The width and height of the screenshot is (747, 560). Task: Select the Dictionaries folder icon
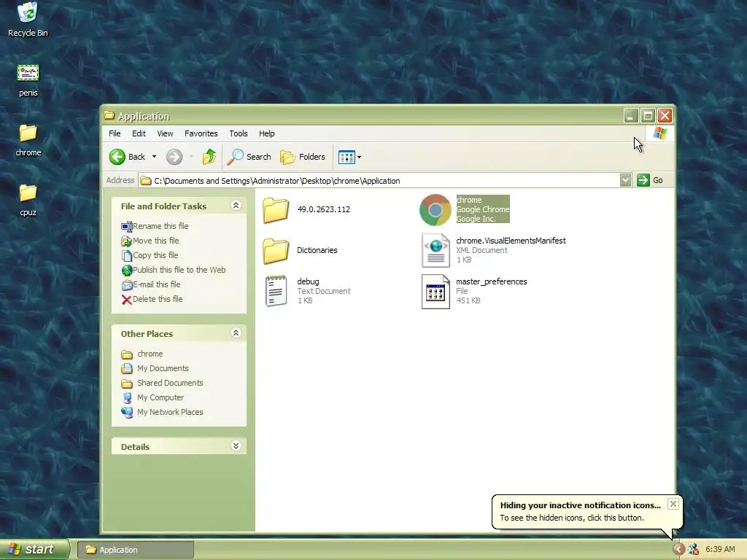[x=276, y=251]
